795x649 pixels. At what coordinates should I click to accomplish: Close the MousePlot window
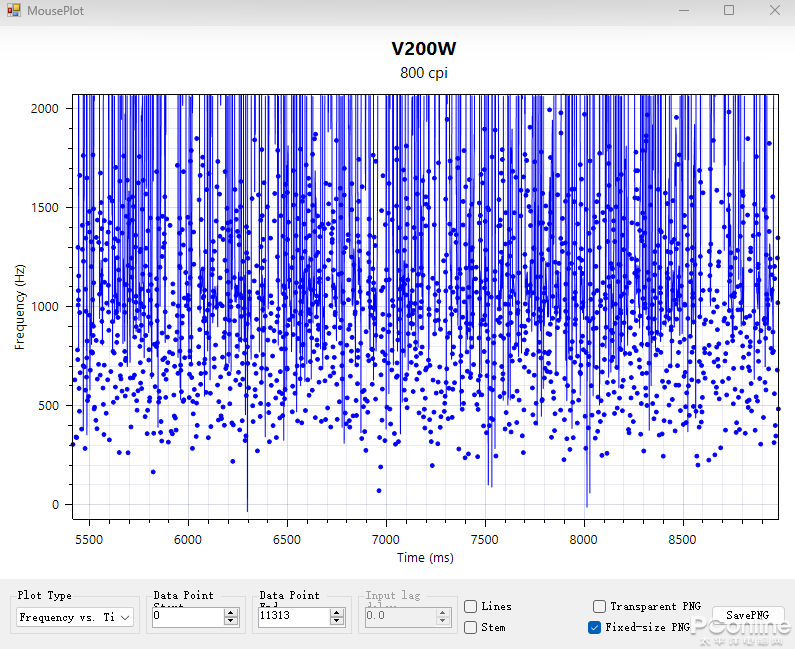click(x=775, y=10)
